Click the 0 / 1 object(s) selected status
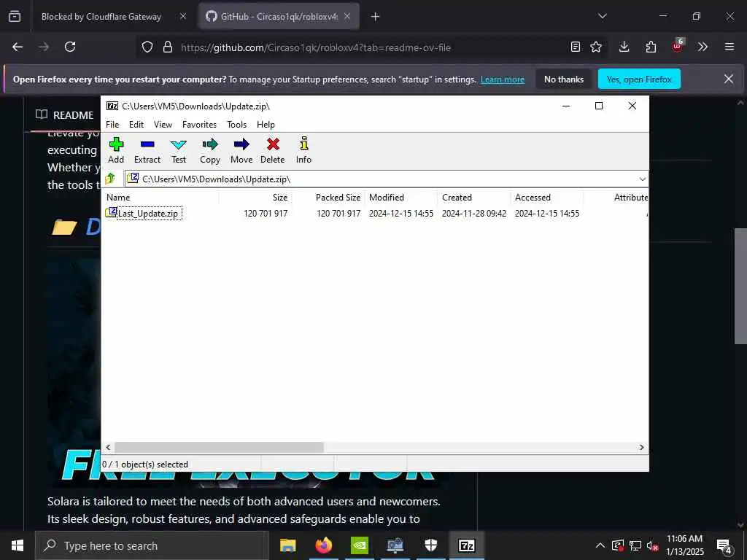The width and height of the screenshot is (747, 560). (145, 464)
